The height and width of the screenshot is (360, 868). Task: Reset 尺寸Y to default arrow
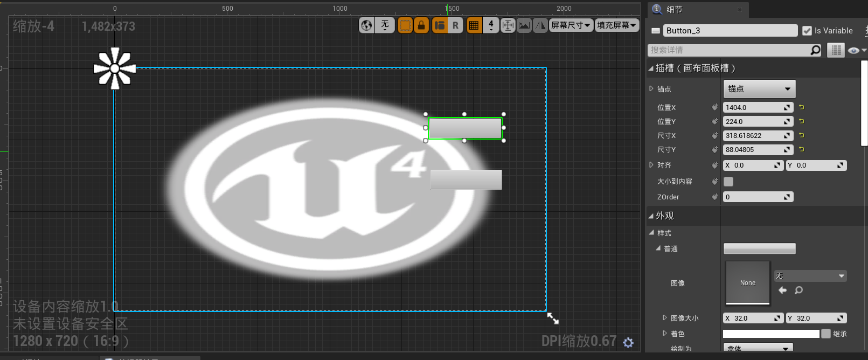pos(802,149)
